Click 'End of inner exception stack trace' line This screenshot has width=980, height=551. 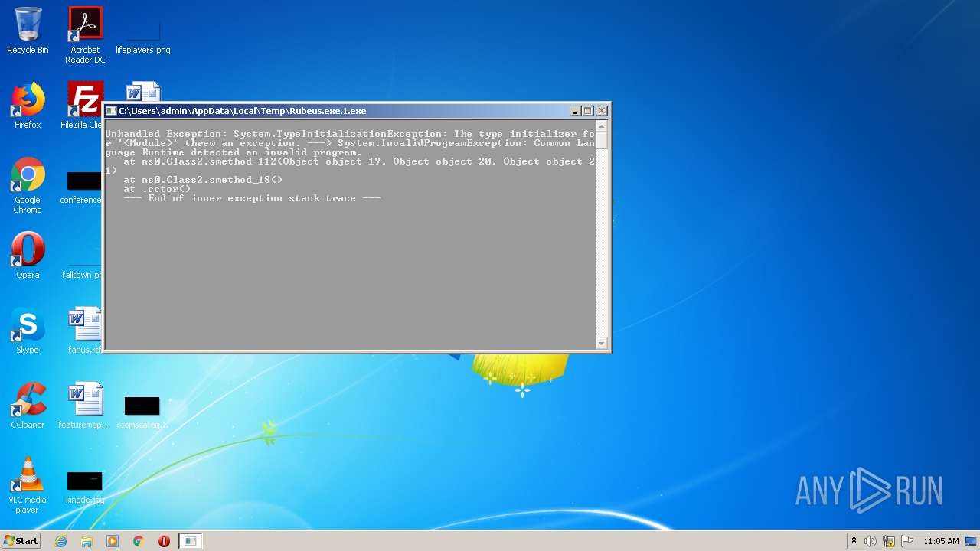click(253, 198)
